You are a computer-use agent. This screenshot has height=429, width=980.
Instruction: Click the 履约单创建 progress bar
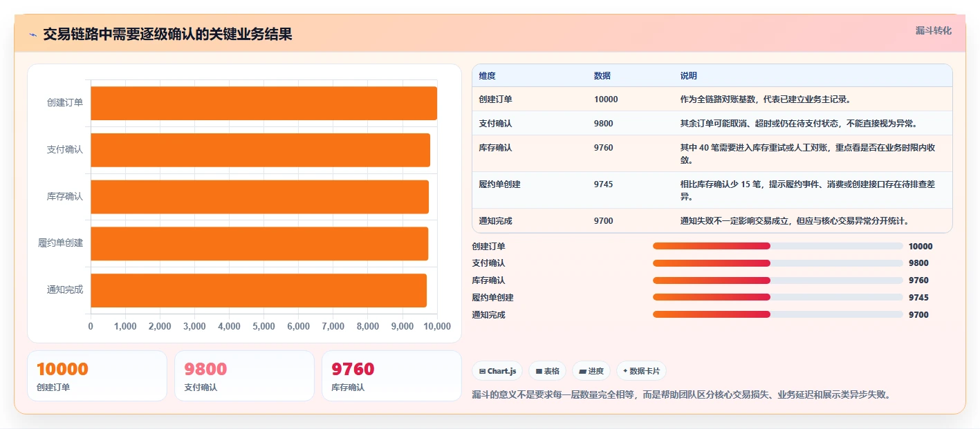[x=777, y=298]
